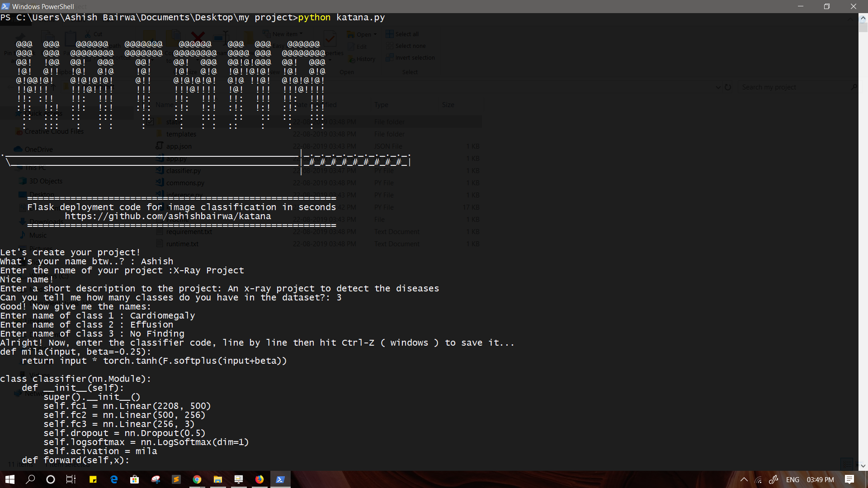
Task: Open Windows Ink Workspace in the tray
Action: click(774, 480)
